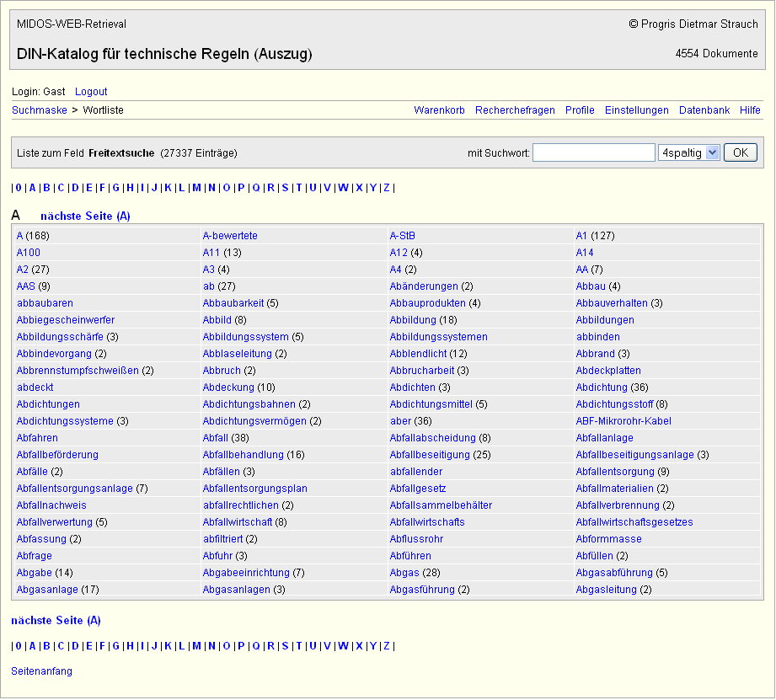Image resolution: width=776 pixels, height=700 pixels.
Task: Click the OK button next to search
Action: (x=740, y=152)
